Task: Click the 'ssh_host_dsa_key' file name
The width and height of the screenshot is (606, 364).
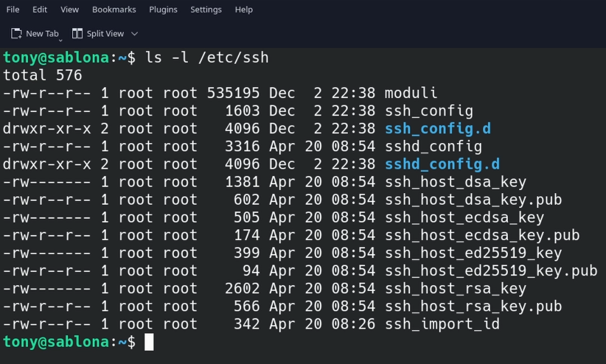Action: coord(456,182)
